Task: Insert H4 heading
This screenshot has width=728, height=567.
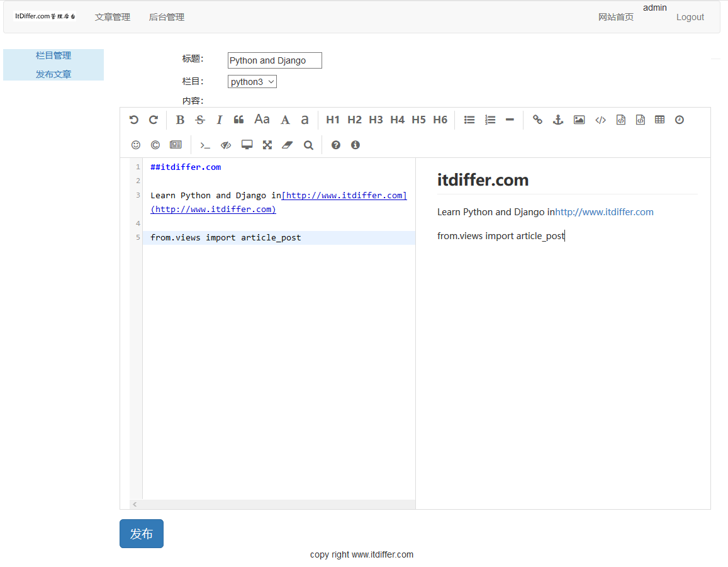Action: click(398, 120)
